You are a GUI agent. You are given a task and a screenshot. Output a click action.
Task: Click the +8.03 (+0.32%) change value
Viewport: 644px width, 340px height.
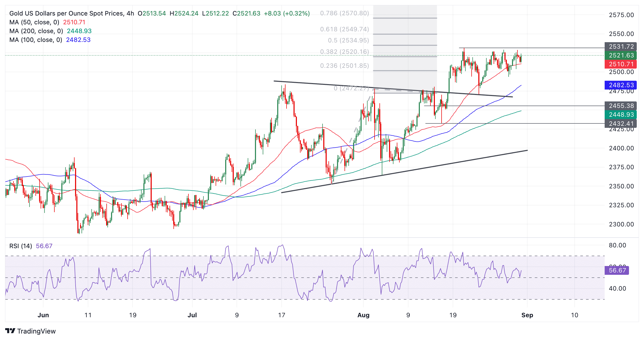tap(287, 13)
